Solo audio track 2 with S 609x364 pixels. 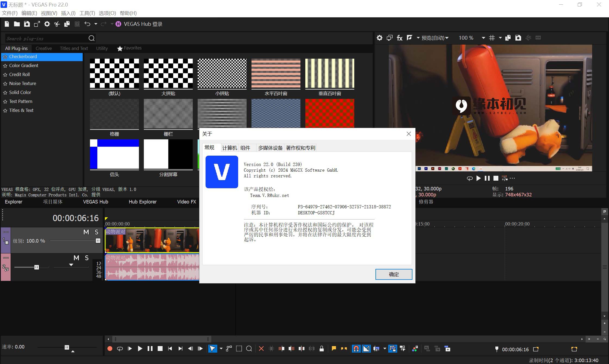coord(87,258)
